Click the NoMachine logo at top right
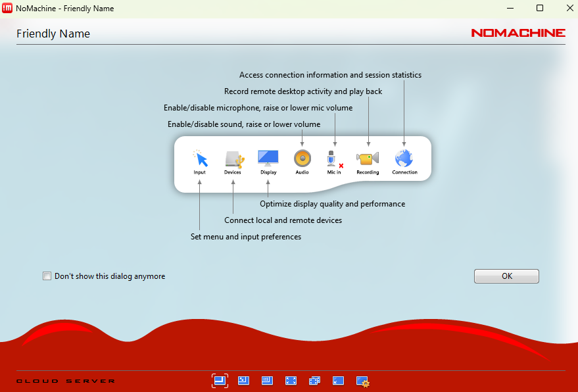The width and height of the screenshot is (578, 392). click(x=518, y=33)
